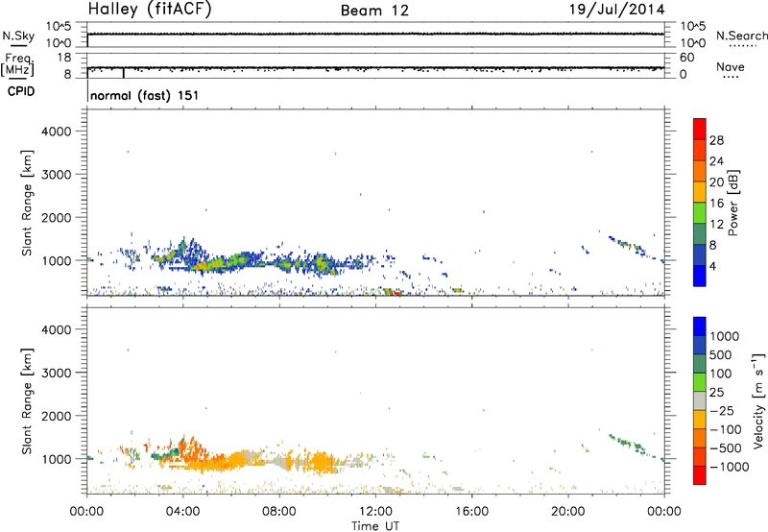Click the "Slant Range [km]" label of power panel
The width and height of the screenshot is (768, 532).
coord(27,203)
